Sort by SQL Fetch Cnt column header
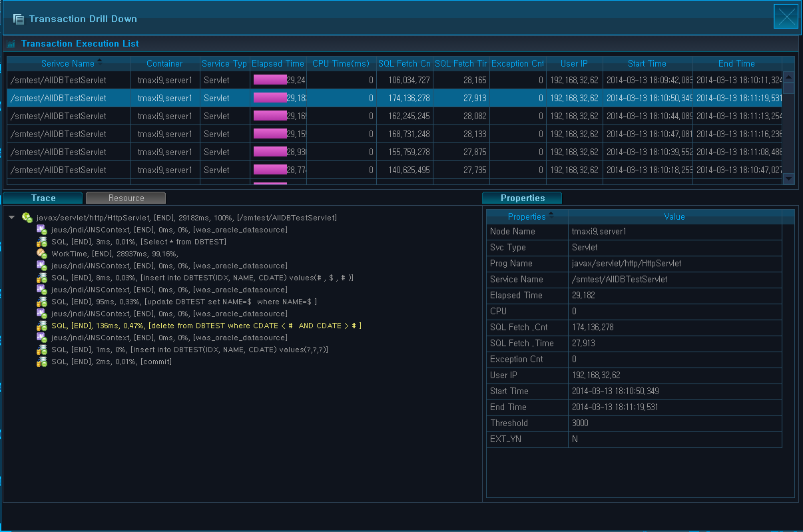This screenshot has height=532, width=803. tap(404, 64)
